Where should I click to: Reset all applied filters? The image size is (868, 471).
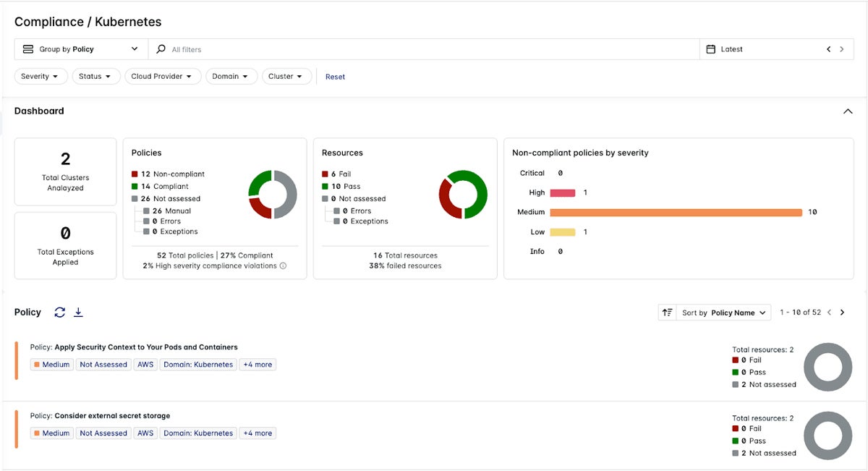point(335,77)
